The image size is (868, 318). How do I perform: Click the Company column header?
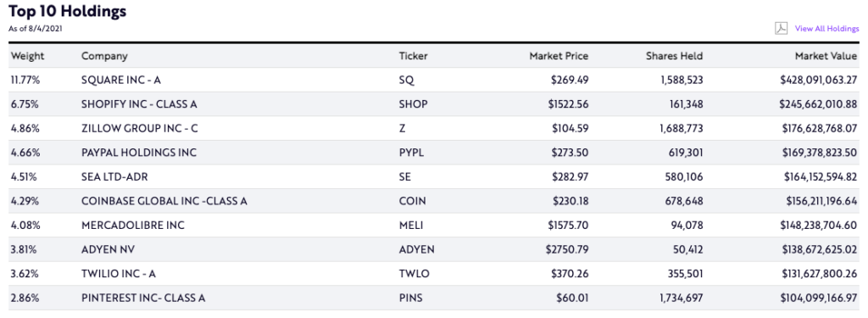coord(104,56)
